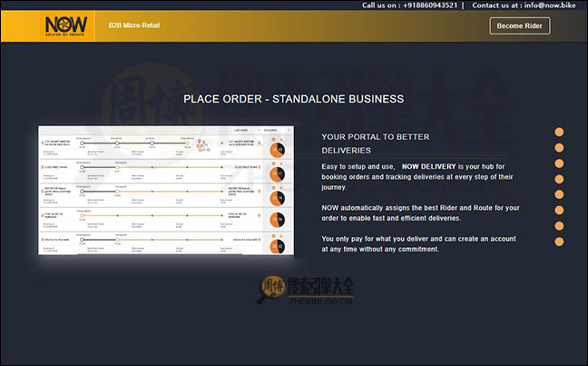Select the sixth section navigation dot from top
Image resolution: width=588 pixels, height=366 pixels.
click(x=559, y=210)
